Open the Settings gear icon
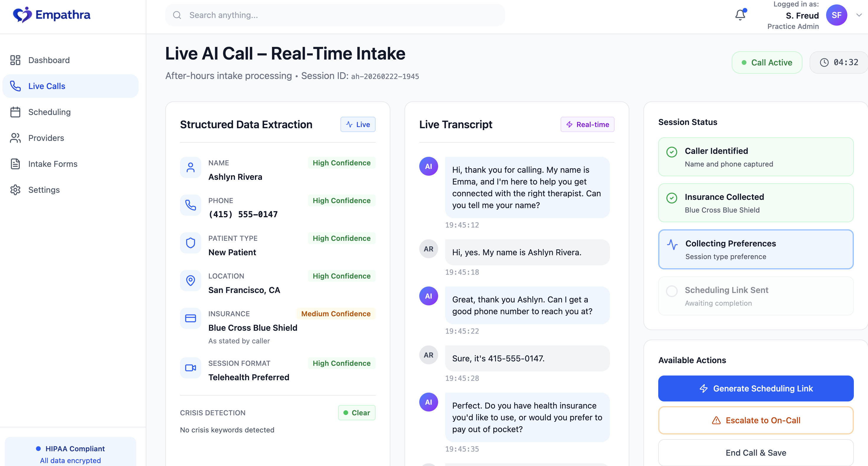The width and height of the screenshot is (868, 466). [16, 190]
